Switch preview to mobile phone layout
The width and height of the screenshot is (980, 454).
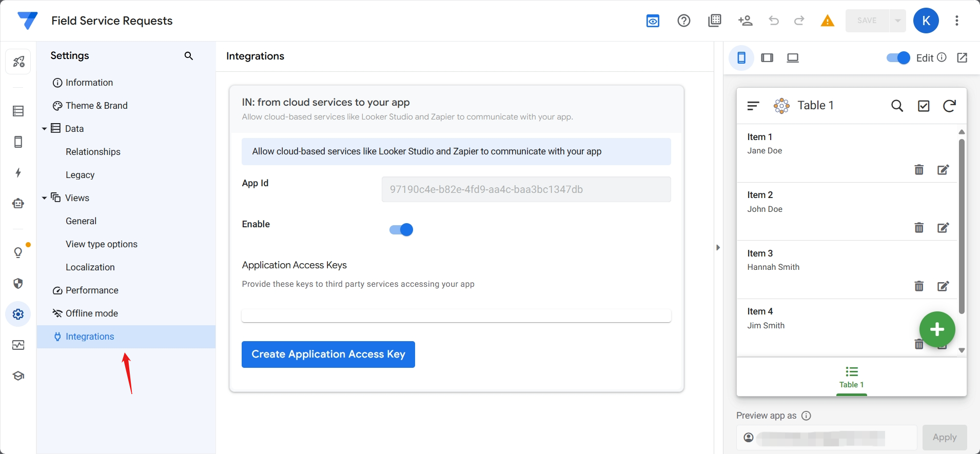tap(741, 57)
